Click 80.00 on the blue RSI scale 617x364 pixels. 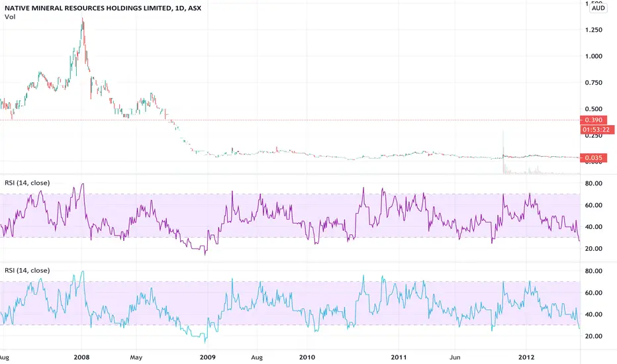coord(593,271)
